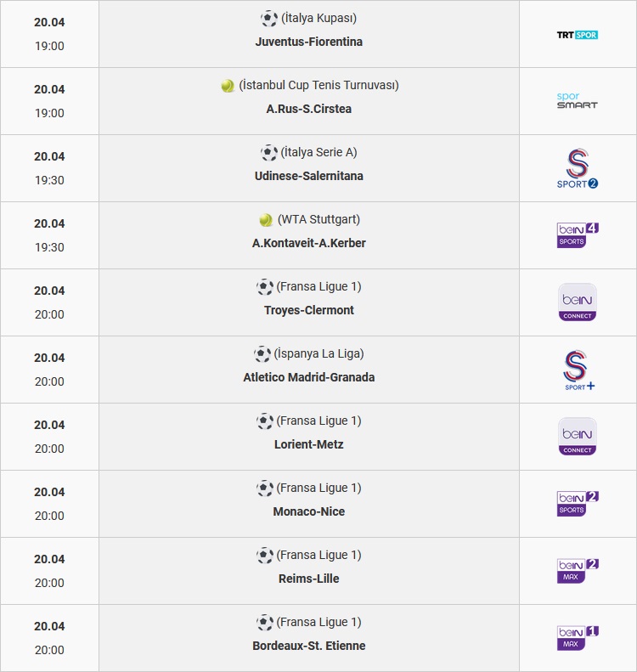Viewport: 637px width, 672px height.
Task: Click the tennis ball icon for WTA Stuttgart
Action: coord(266,220)
